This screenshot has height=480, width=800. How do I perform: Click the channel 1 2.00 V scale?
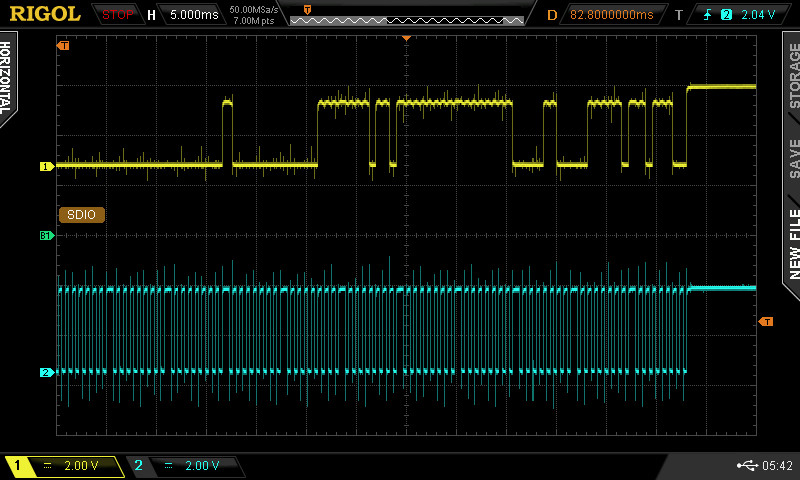click(82, 466)
